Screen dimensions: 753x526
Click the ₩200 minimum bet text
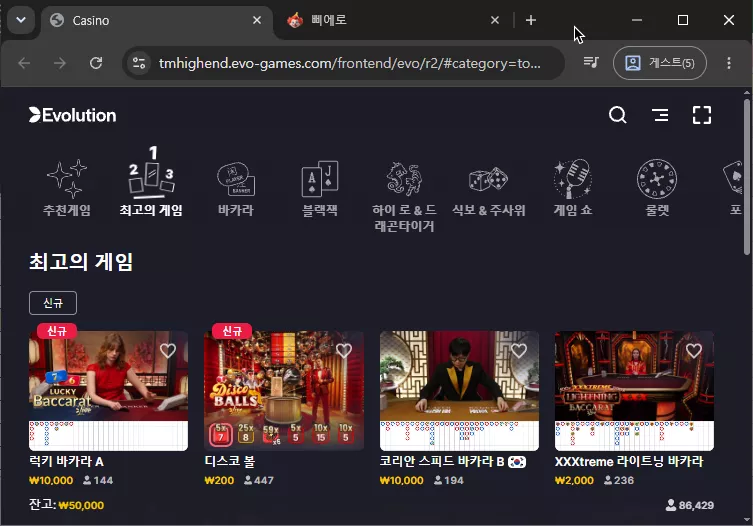click(x=219, y=480)
